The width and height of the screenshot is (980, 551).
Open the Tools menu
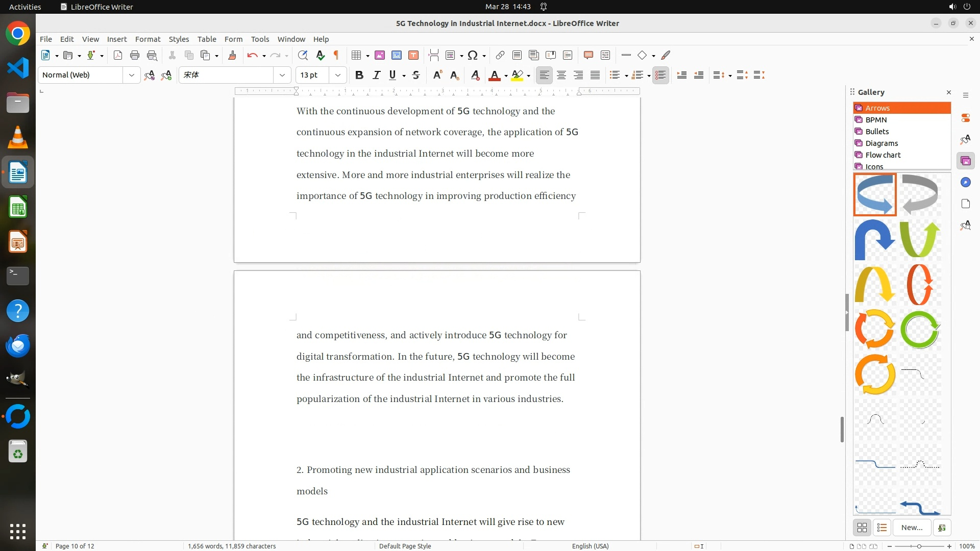coord(260,39)
